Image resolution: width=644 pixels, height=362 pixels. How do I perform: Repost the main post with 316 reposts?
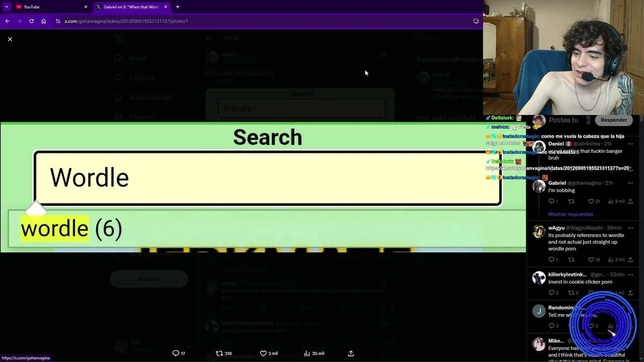pos(224,353)
